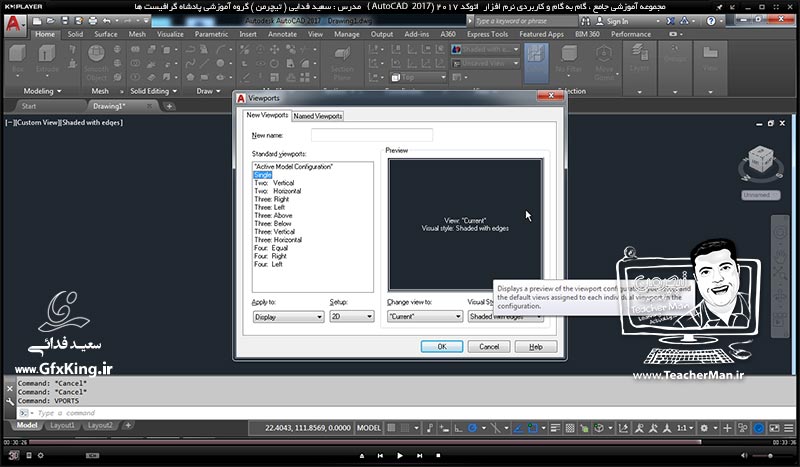The width and height of the screenshot is (800, 467).
Task: Click the Plot printer icon in quick access toolbar
Action: click(92, 21)
